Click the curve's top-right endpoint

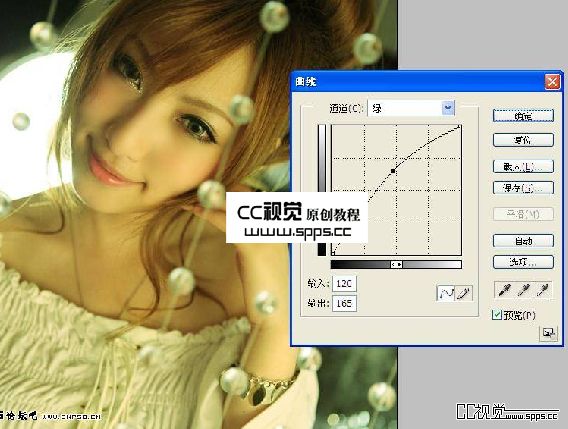(x=459, y=126)
